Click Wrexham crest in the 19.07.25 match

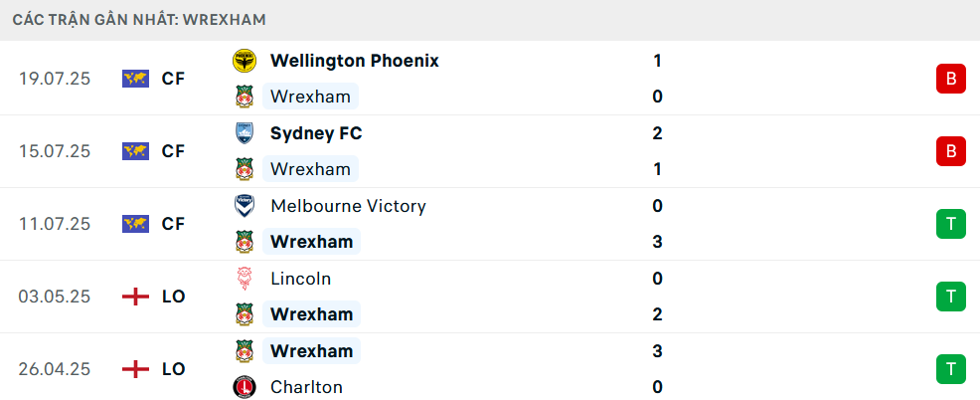[244, 97]
